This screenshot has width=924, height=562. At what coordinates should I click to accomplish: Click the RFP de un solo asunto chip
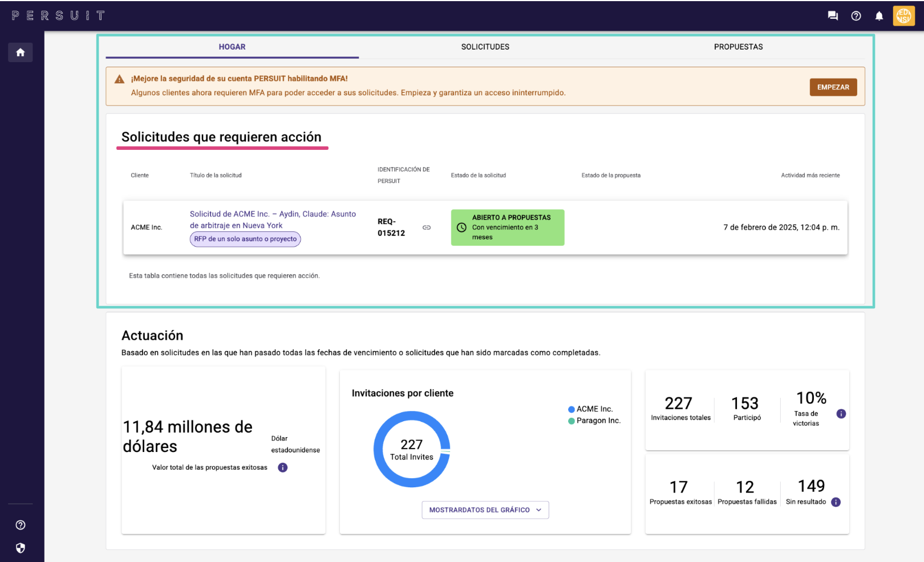(245, 239)
